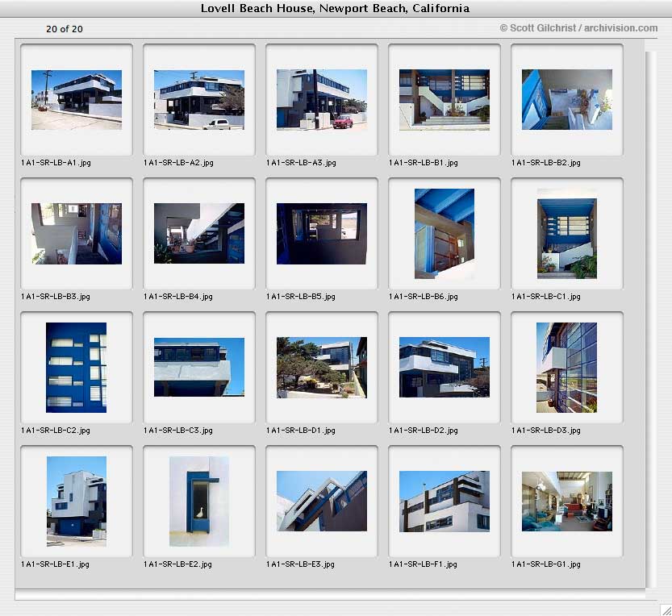672x616 pixels.
Task: Click the filename label 1A1-SR-LB-A1.jpg
Action: click(x=56, y=163)
